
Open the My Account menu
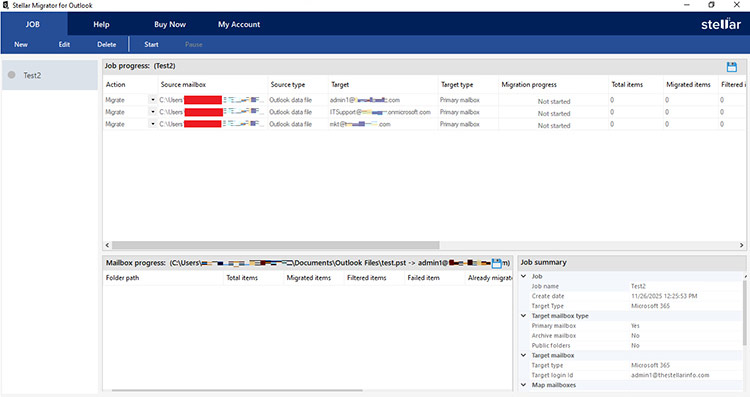point(239,24)
